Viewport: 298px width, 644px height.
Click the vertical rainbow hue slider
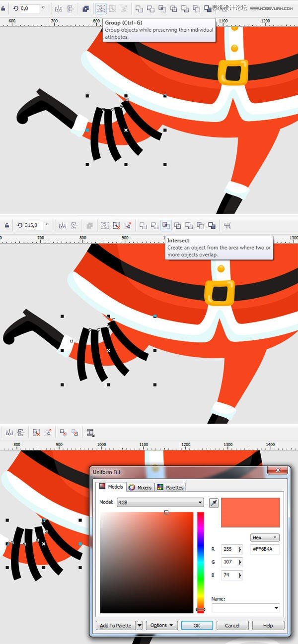201,561
